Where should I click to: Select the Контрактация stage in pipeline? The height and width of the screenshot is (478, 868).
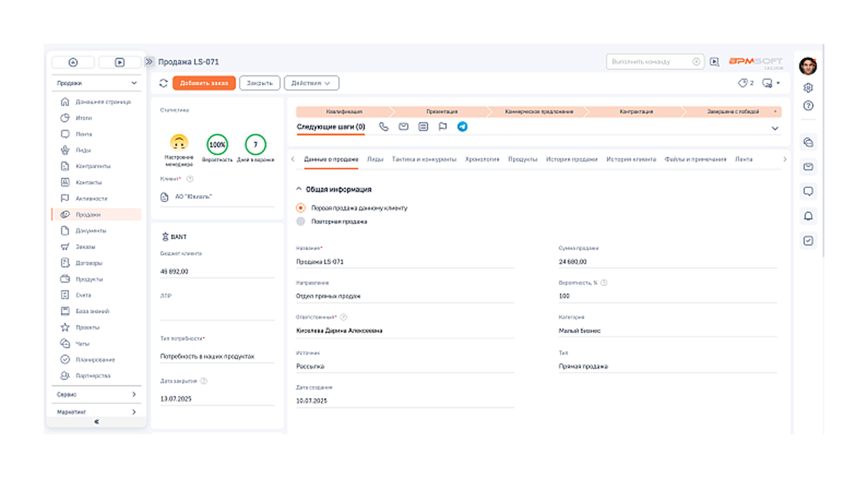[636, 111]
